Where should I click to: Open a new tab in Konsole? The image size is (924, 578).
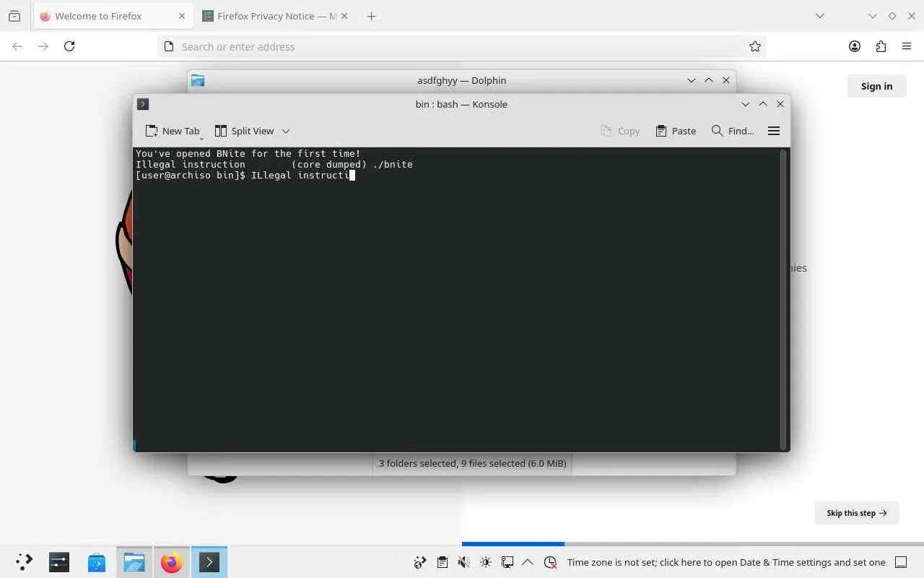click(173, 131)
